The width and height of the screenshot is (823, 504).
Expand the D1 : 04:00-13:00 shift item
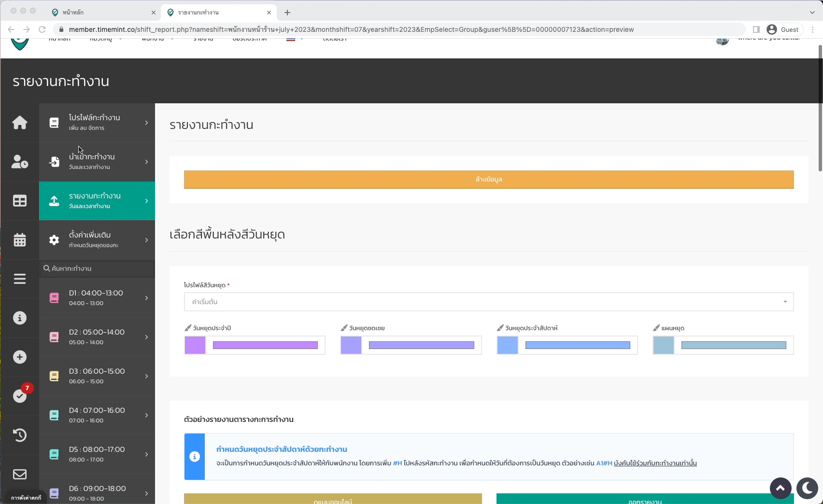97,298
